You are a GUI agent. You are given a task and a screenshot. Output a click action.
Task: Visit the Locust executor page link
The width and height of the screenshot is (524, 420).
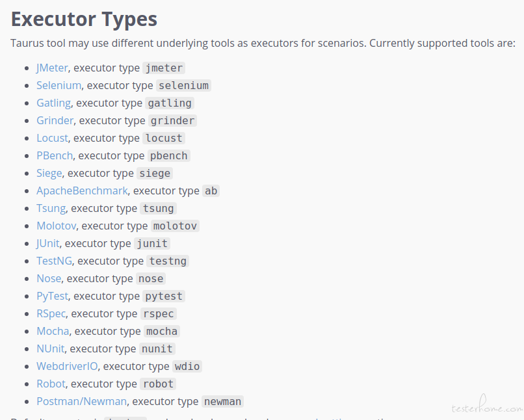[x=52, y=138]
